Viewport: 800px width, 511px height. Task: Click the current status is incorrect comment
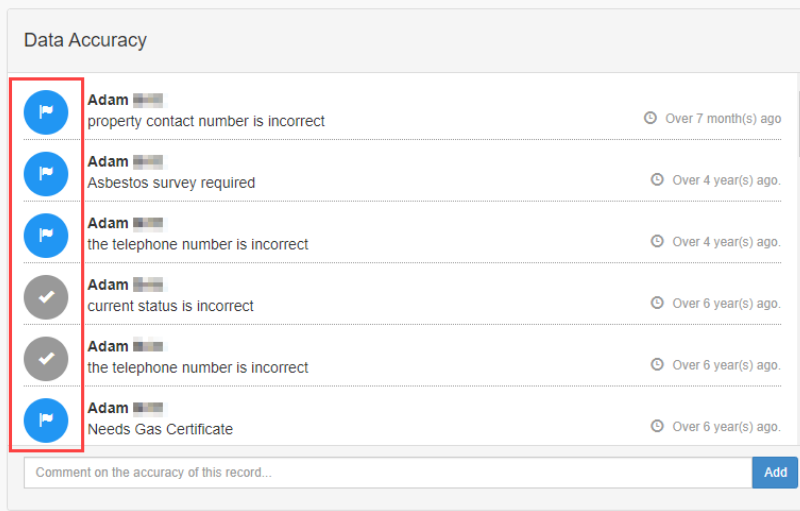[x=170, y=306]
